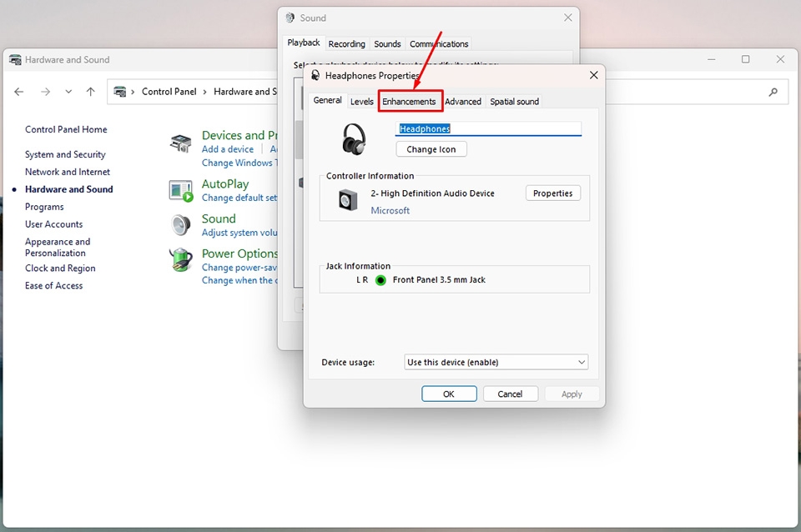Screen dimensions: 801x532
Task: Click the back navigation arrow
Action: (x=19, y=92)
